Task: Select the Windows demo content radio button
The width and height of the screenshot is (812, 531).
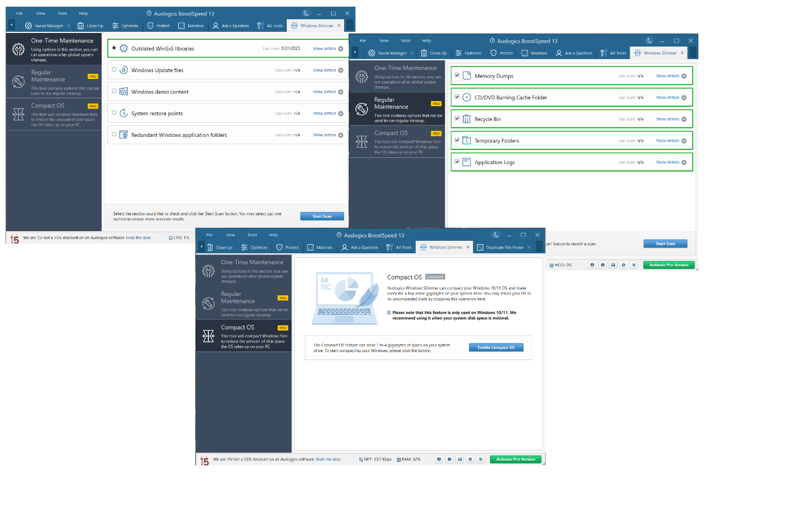Action: click(x=114, y=91)
